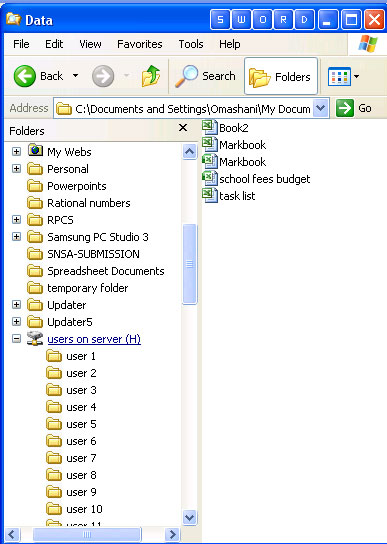
Task: Open the File menu
Action: pos(21,44)
